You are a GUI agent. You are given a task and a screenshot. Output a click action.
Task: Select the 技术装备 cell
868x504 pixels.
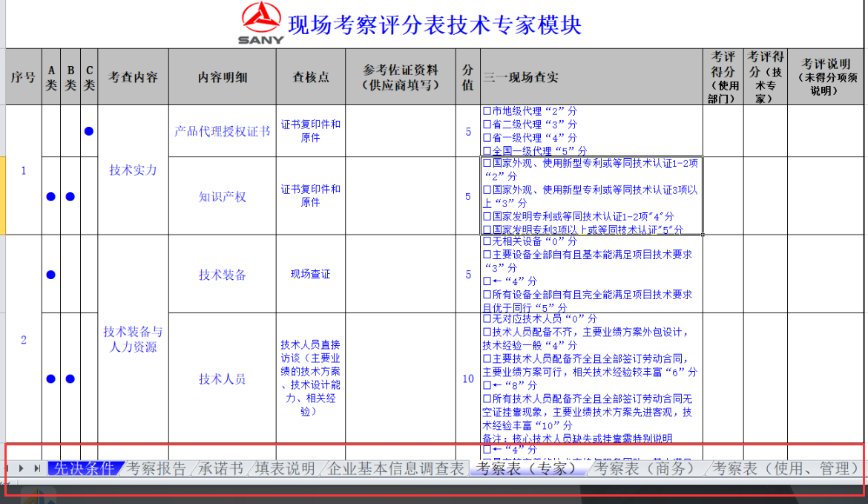[x=223, y=275]
